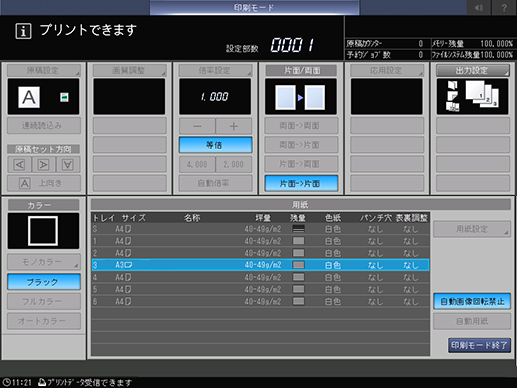Select 4.000 zoom preset

pyautogui.click(x=197, y=164)
